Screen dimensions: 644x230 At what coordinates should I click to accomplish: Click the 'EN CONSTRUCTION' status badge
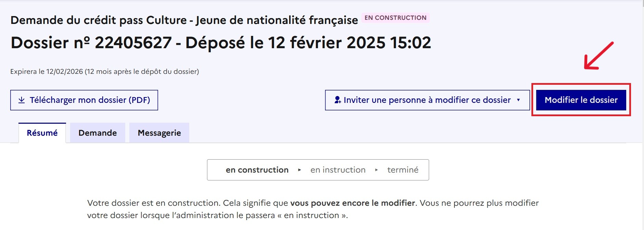click(395, 18)
